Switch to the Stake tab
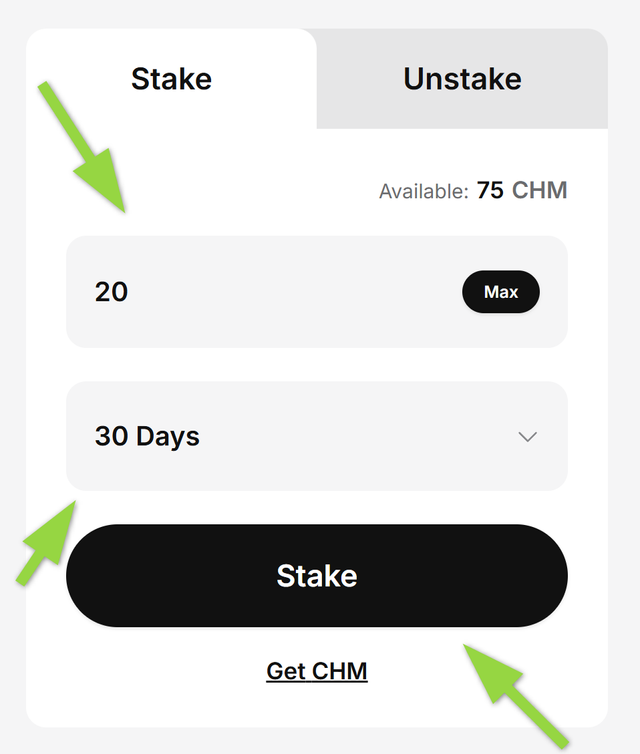 [171, 78]
